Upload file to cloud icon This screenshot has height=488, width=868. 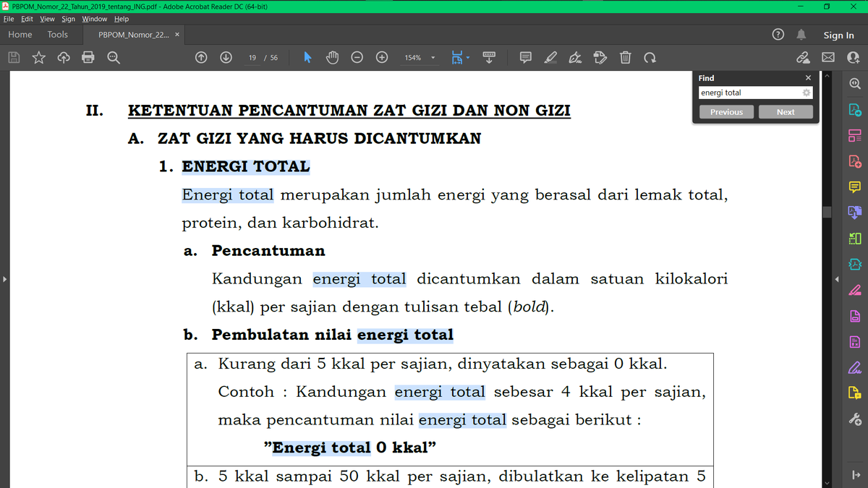click(63, 57)
